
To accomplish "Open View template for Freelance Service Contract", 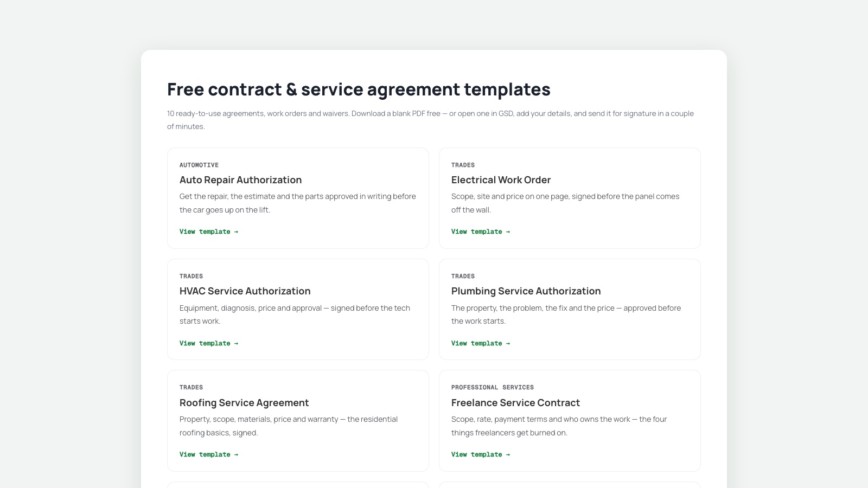I will (481, 454).
